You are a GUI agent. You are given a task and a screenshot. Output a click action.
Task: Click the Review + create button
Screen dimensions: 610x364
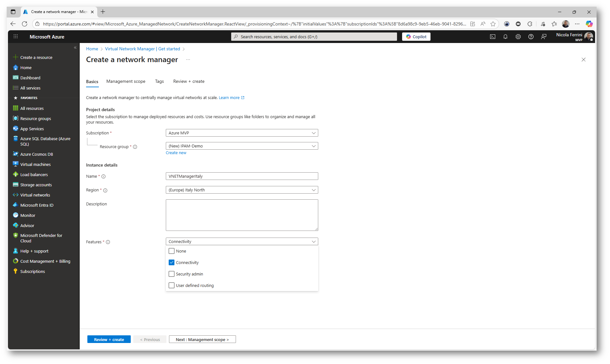click(x=109, y=339)
